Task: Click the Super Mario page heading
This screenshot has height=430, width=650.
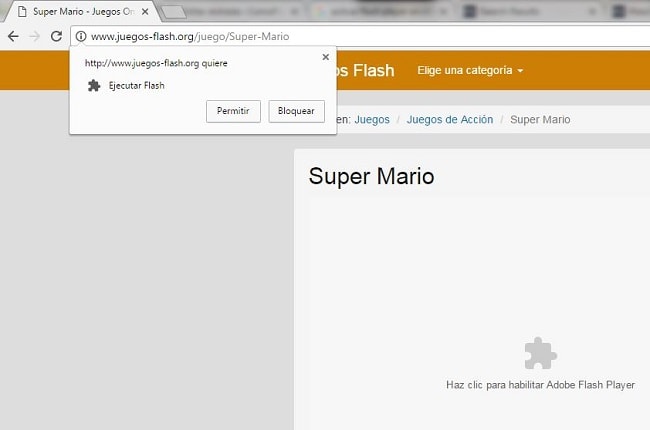Action: coord(371,176)
